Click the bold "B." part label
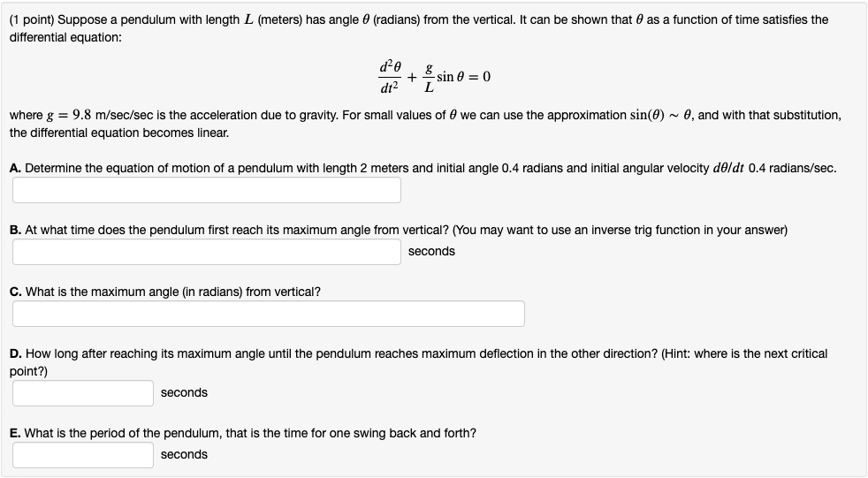Image resolution: width=868 pixels, height=478 pixels. (16, 230)
